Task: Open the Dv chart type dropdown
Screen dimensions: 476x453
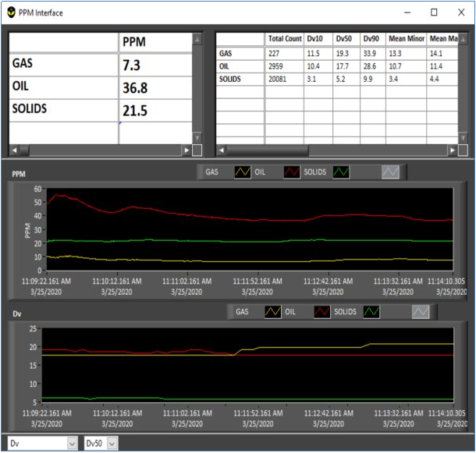Action: tap(72, 444)
